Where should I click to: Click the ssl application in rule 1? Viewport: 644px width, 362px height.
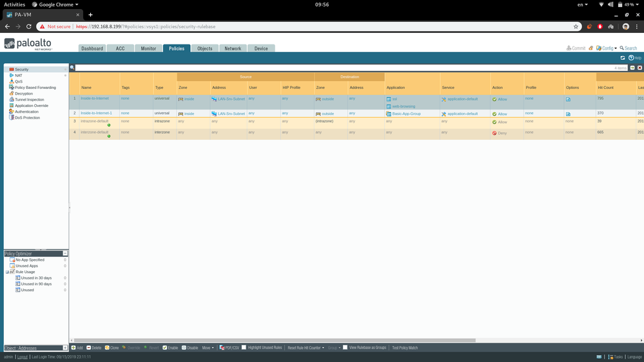coord(395,99)
